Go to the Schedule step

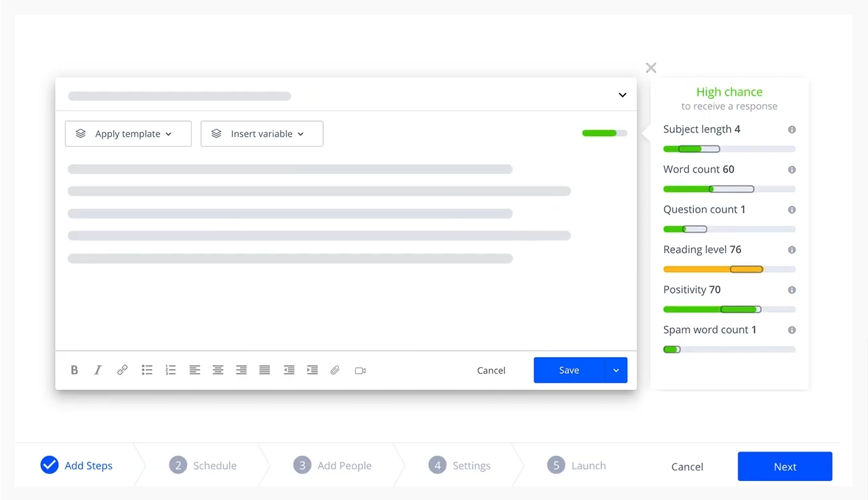pos(203,466)
